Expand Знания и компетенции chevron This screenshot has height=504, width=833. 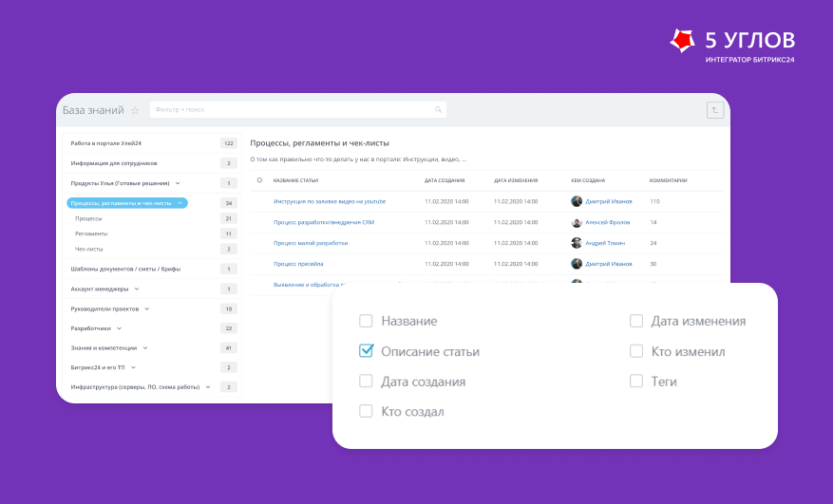pyautogui.click(x=145, y=347)
